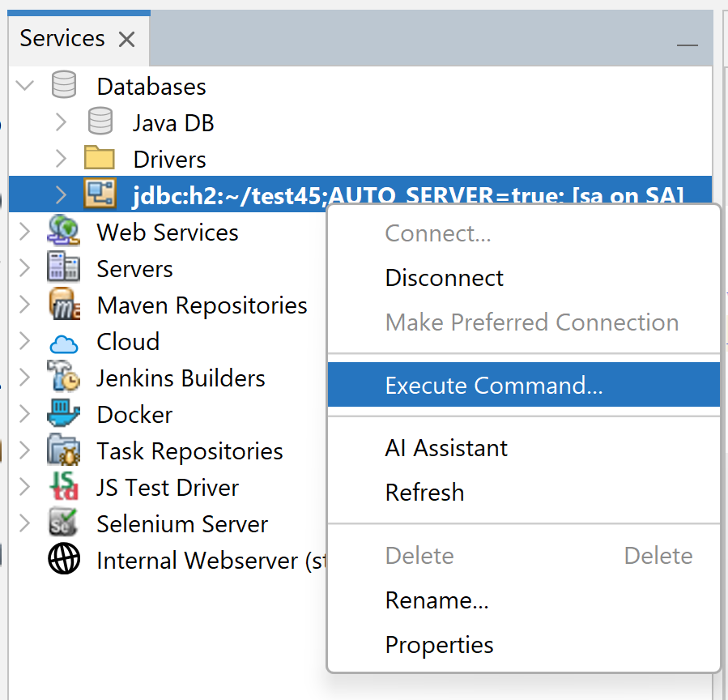
Task: Click the Web Services globe icon
Action: [63, 231]
